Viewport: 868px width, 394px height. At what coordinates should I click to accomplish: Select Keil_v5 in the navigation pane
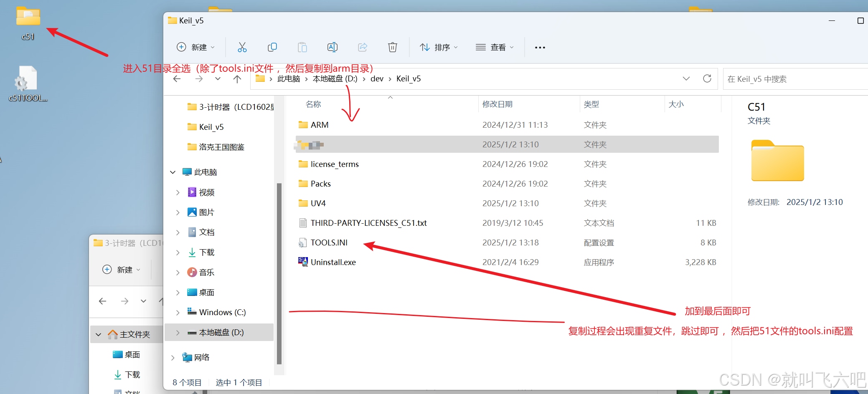(206, 127)
